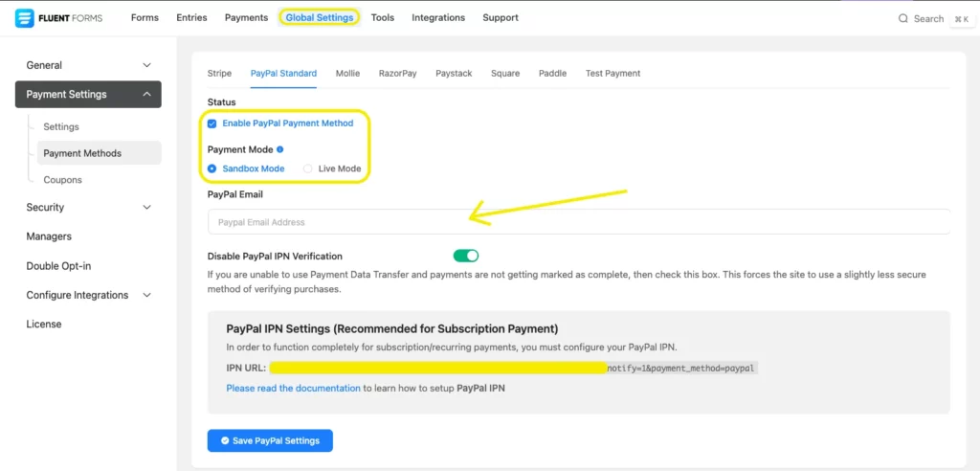Click the ⌘K shortcut badge
Image resolution: width=980 pixels, height=471 pixels.
point(961,19)
